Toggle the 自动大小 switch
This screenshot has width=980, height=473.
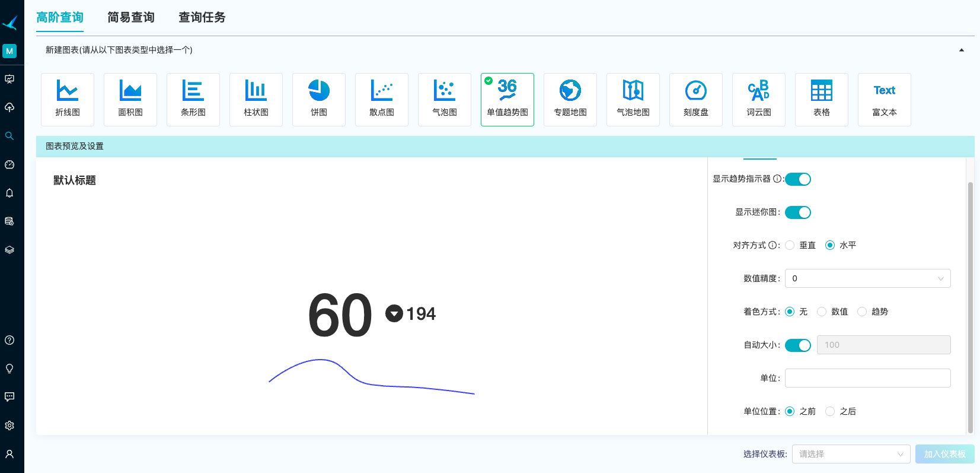[798, 345]
